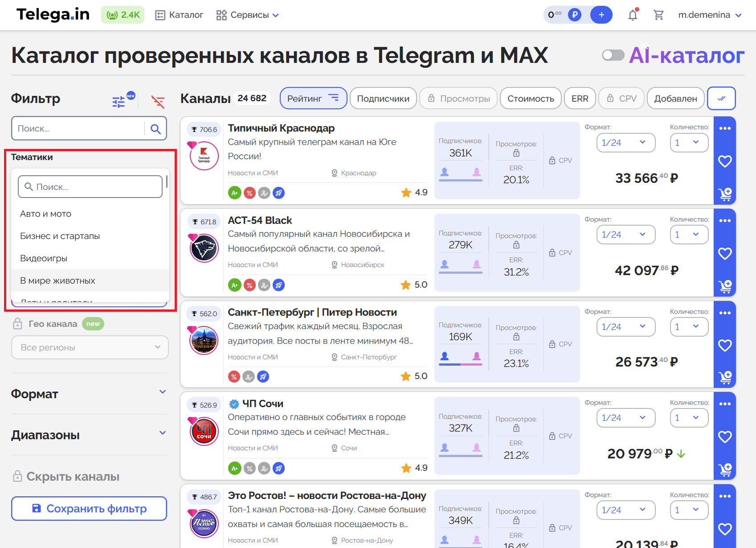
Task: Select В мире животных in the Тематики list
Action: 57,280
